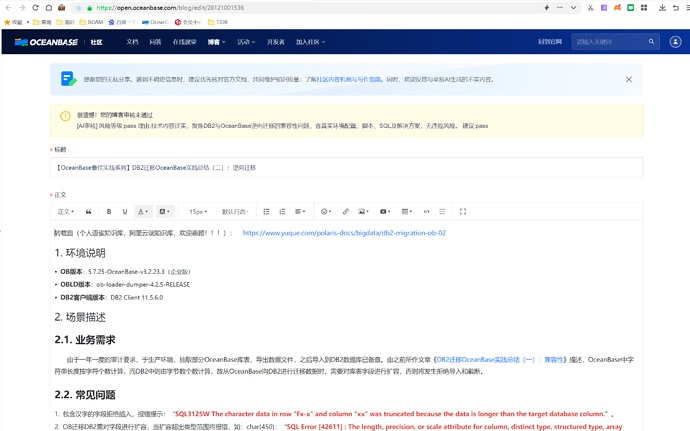Viewport: 690px width, 431px height.
Task: Open the address bar chevron dropdown
Action: click(573, 7)
